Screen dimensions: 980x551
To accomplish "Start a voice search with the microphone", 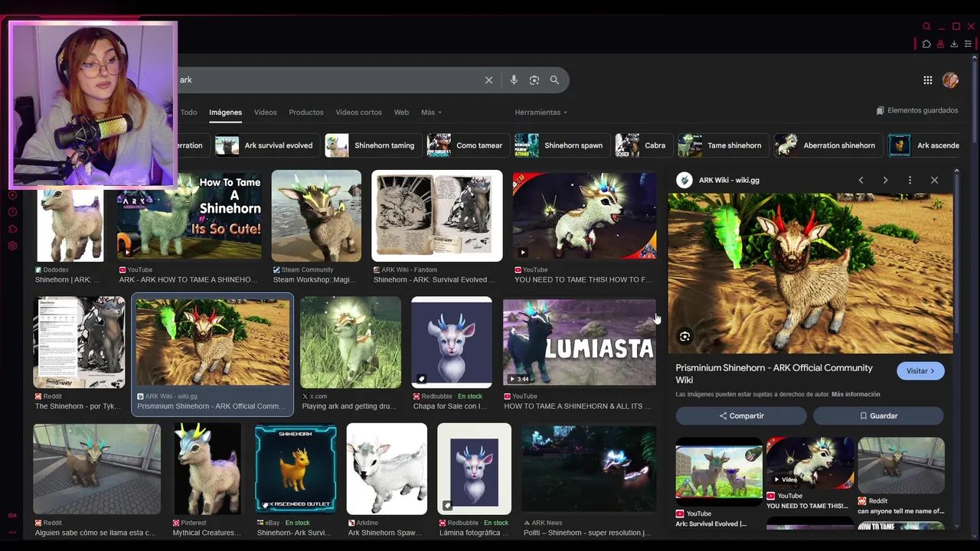I will 514,80.
